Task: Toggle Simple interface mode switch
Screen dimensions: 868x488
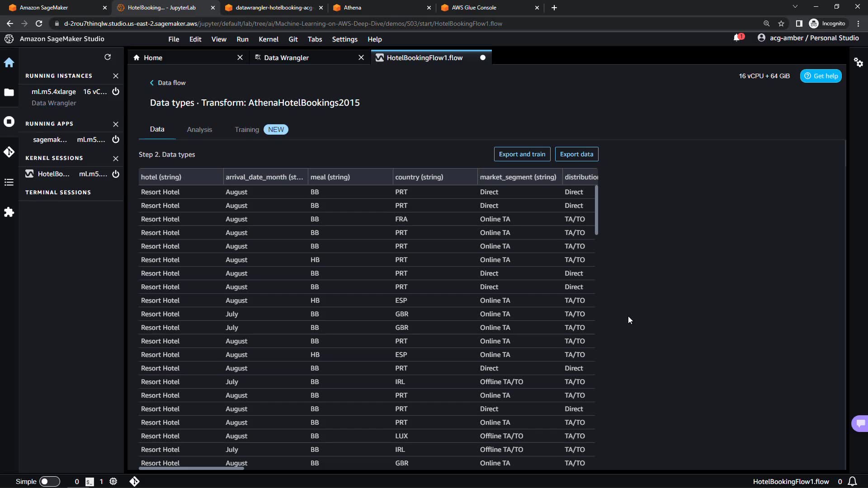Action: (49, 482)
